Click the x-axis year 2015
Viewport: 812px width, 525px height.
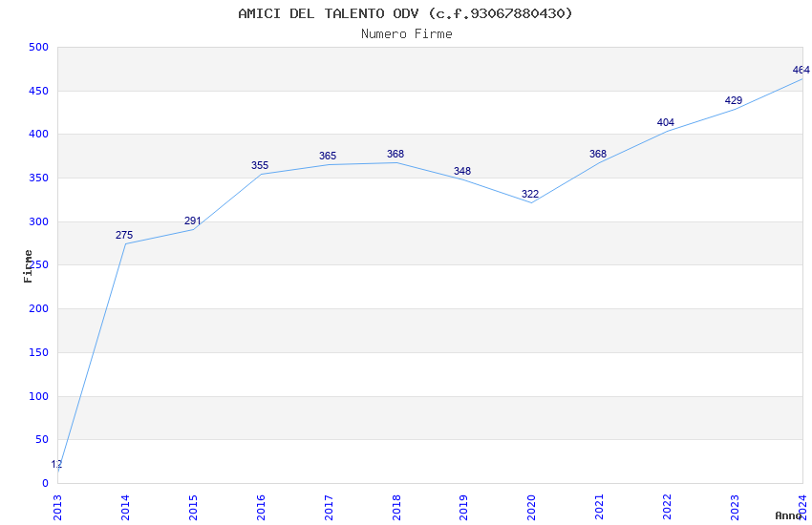(x=193, y=508)
